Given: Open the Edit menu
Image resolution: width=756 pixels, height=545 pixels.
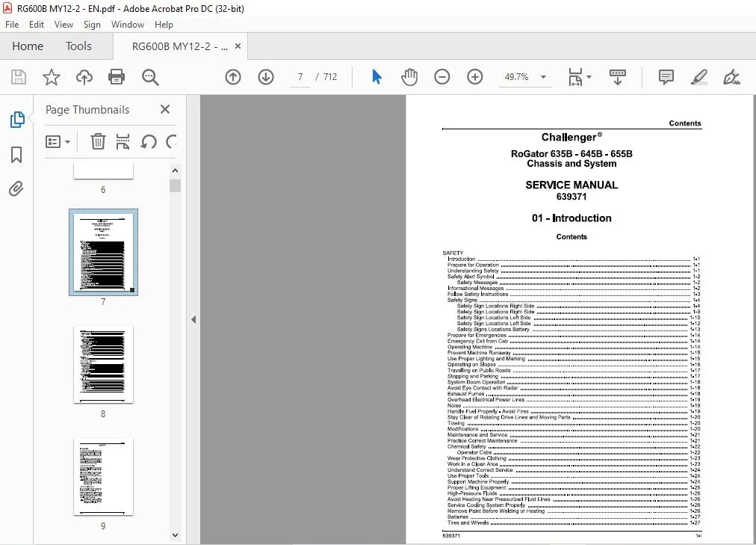Looking at the screenshot, I should (x=36, y=25).
